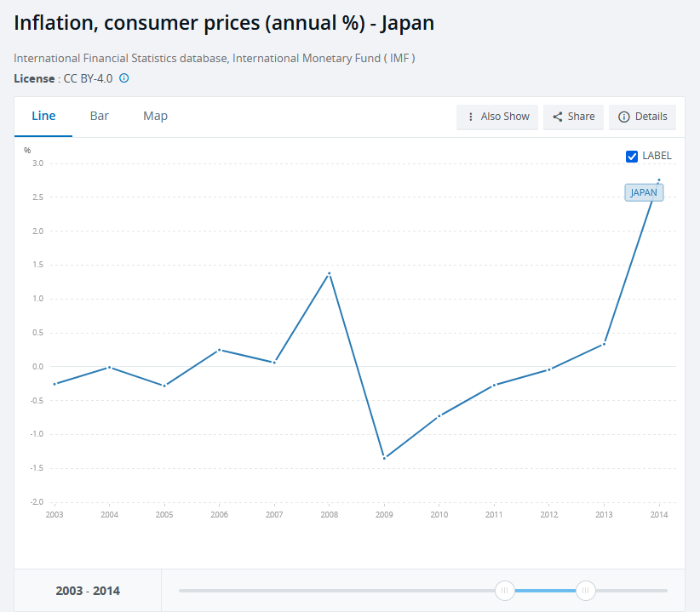700x612 pixels.
Task: Click the 2003 - 2014 year range text
Action: 88,591
